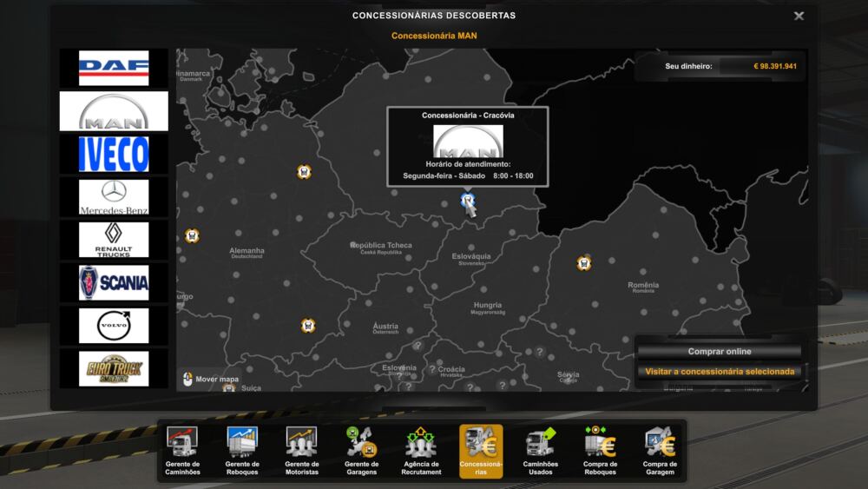The image size is (868, 489).
Task: Select the Euro Truck Simulator 2 logo
Action: pyautogui.click(x=114, y=368)
